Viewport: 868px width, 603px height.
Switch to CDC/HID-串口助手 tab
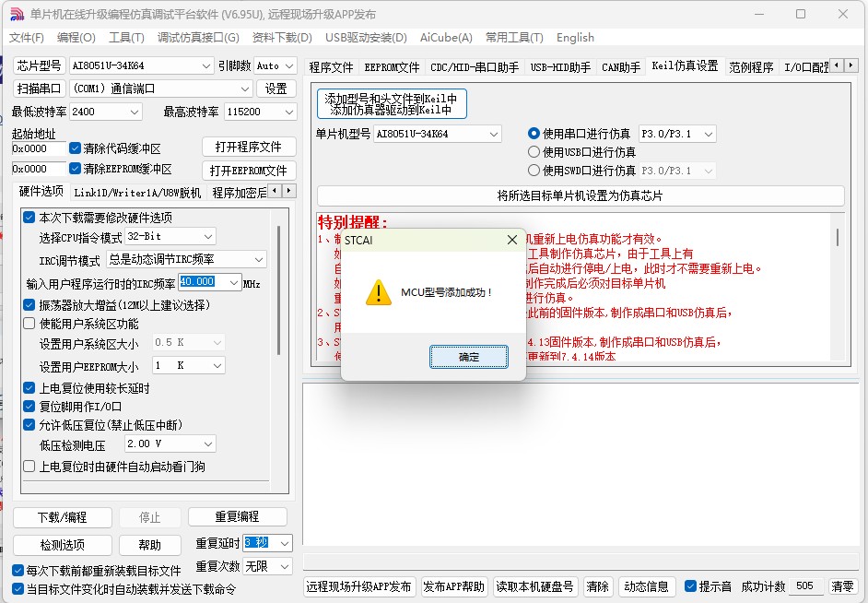point(475,67)
